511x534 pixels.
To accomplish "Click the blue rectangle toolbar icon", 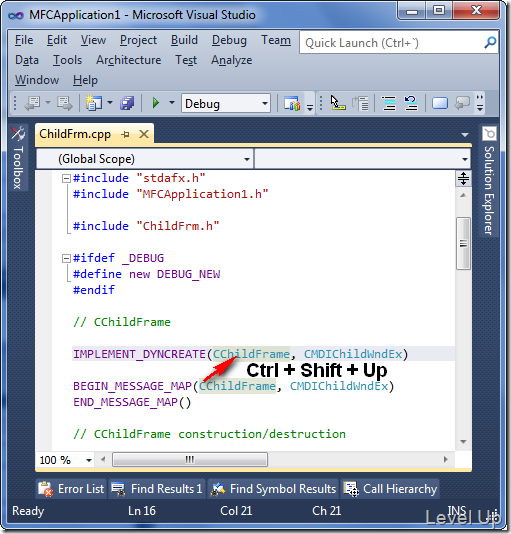I will [x=440, y=103].
